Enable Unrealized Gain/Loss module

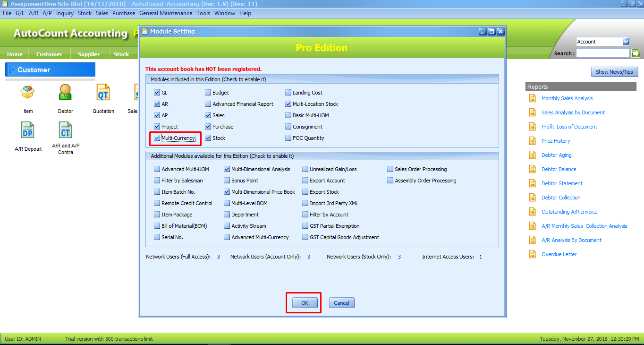(x=305, y=169)
